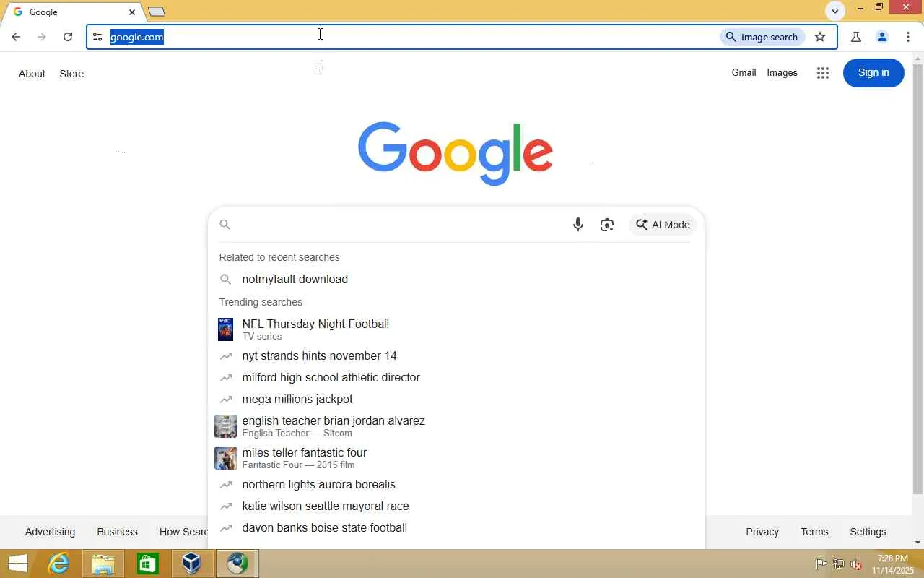
Task: Open the About link
Action: point(32,74)
